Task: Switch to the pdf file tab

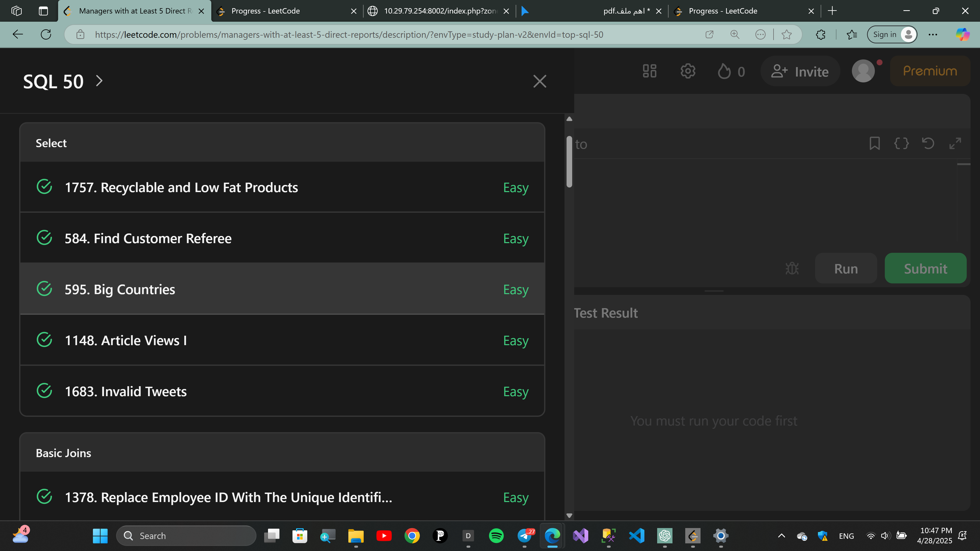Action: [x=592, y=11]
